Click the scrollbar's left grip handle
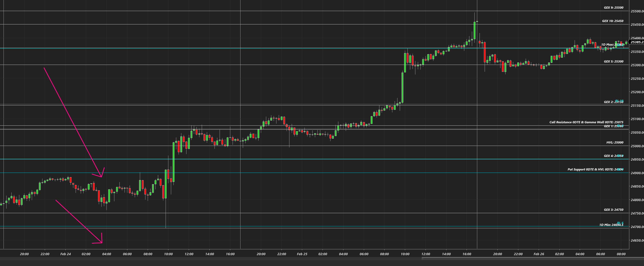The image size is (644, 266). click(x=423, y=259)
